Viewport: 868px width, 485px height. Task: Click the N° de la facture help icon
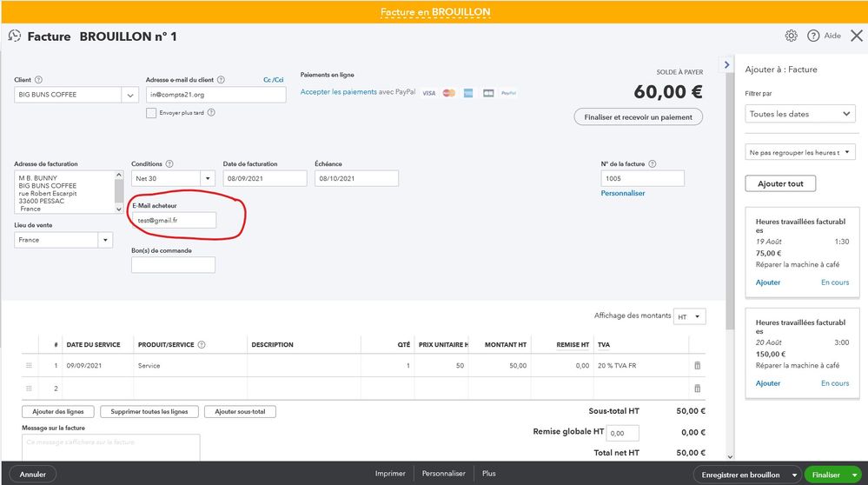pyautogui.click(x=653, y=164)
